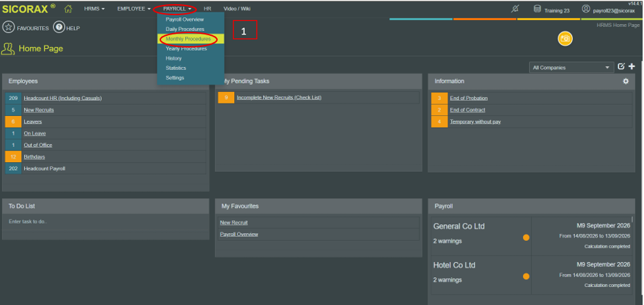Open the Leavers link
Image resolution: width=644 pixels, height=305 pixels.
click(32, 121)
